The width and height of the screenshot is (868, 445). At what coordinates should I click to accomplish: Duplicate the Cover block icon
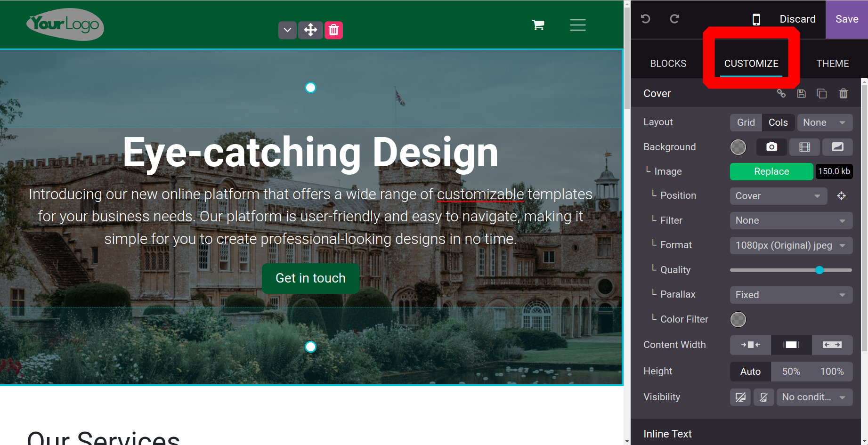click(x=822, y=94)
